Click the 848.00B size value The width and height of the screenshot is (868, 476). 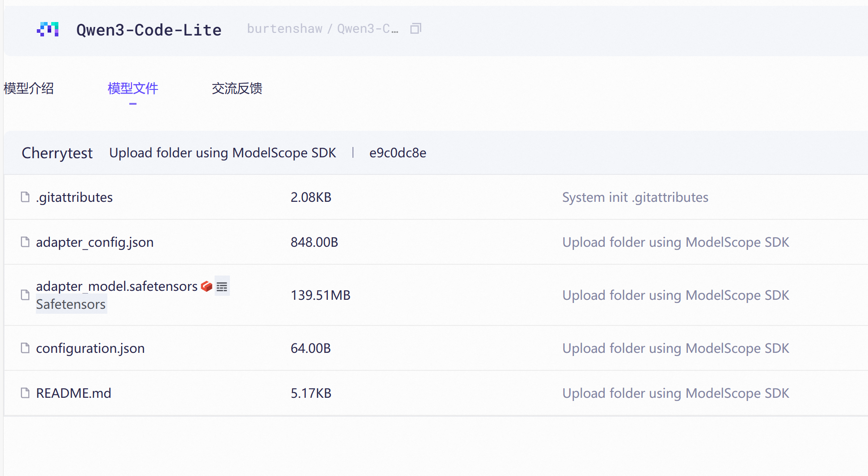(x=314, y=242)
